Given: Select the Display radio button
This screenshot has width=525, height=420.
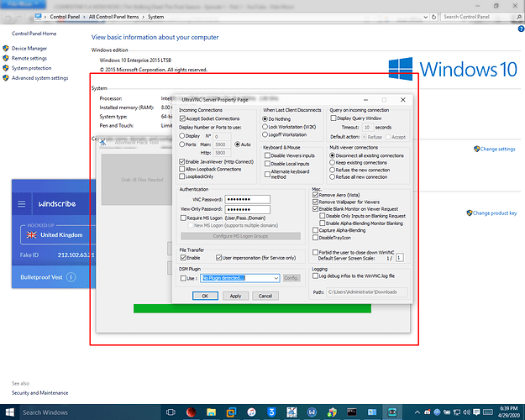Looking at the screenshot, I should pyautogui.click(x=181, y=136).
